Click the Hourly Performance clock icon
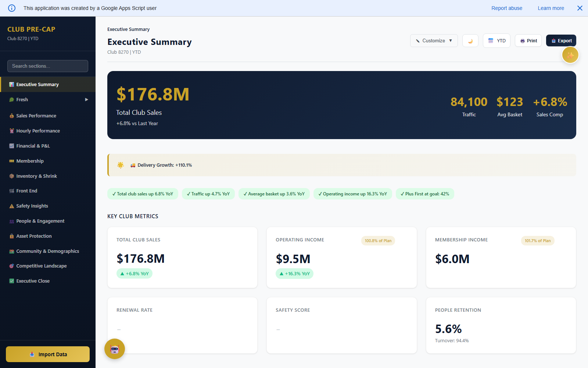588x368 pixels. click(x=12, y=131)
